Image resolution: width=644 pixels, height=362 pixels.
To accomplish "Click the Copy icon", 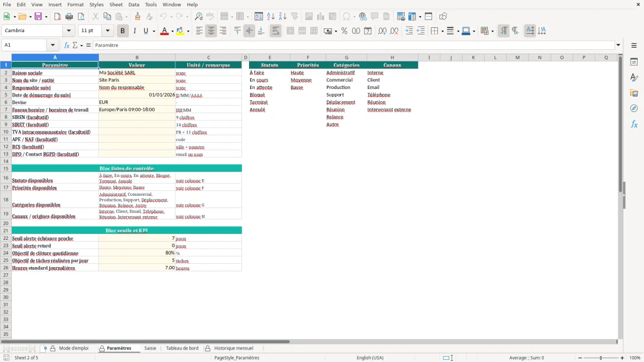I will tap(107, 17).
